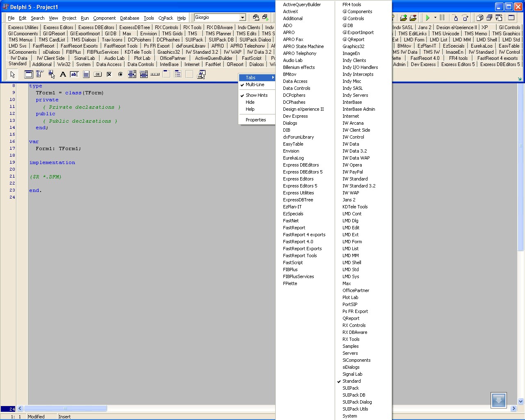This screenshot has height=420, width=525.
Task: Select the ListBox component icon
Action: (x=132, y=74)
